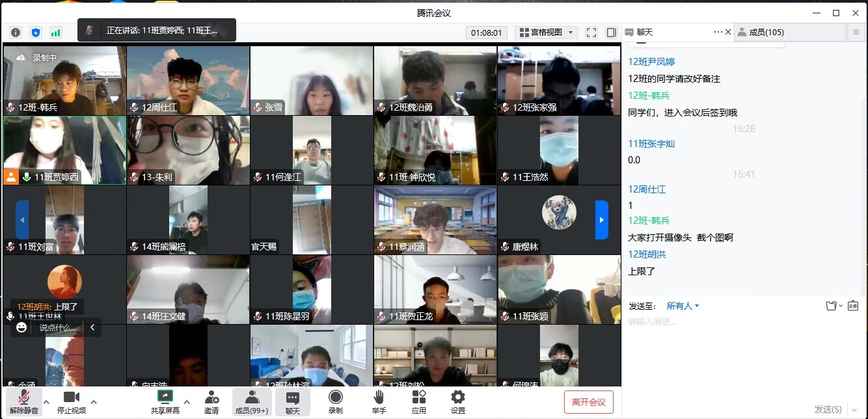
Task: Raise hand using the 举手 icon
Action: point(379,402)
